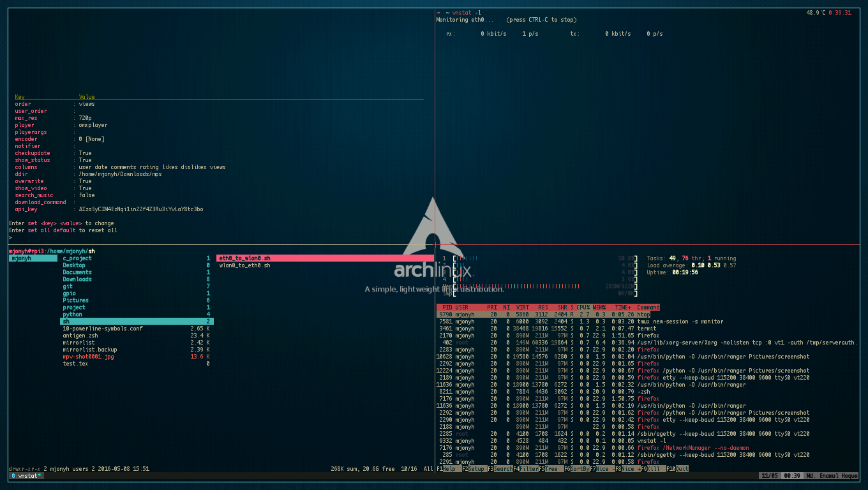The height and width of the screenshot is (490, 868).
Task: Lower priority with F7Nice -
Action: pyautogui.click(x=603, y=469)
